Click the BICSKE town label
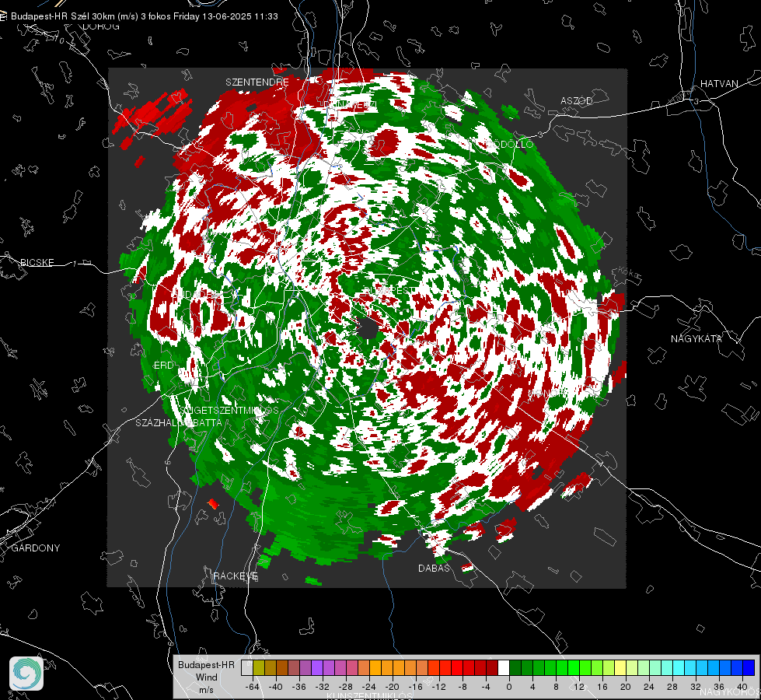The image size is (761, 700). 37,262
